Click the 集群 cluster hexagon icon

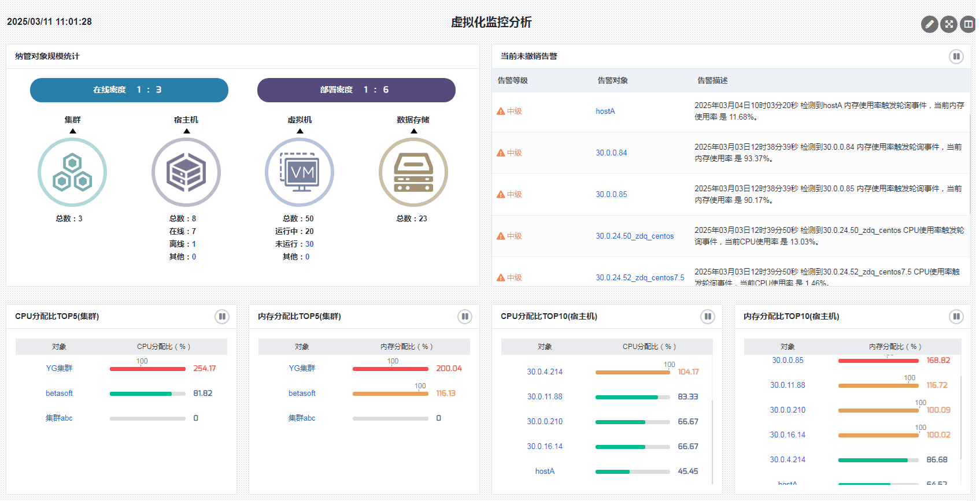[x=72, y=172]
